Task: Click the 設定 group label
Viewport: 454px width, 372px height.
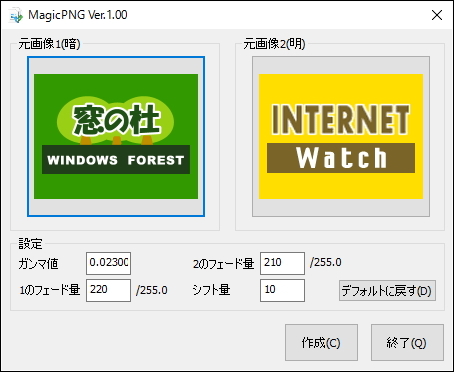Action: point(30,244)
